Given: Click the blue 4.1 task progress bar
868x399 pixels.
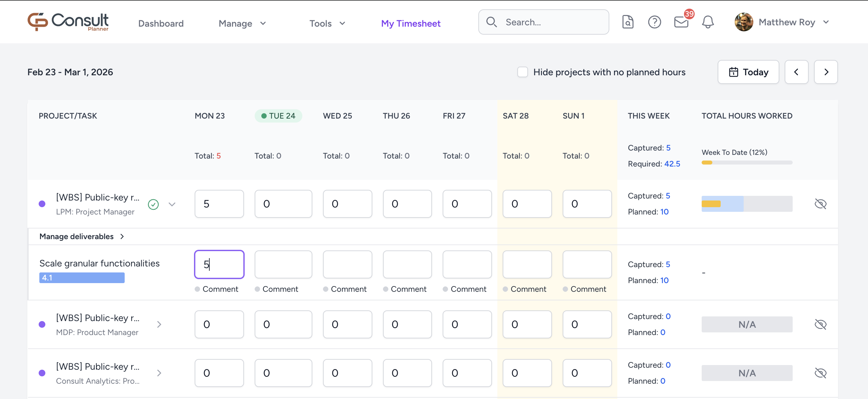Looking at the screenshot, I should coord(82,278).
